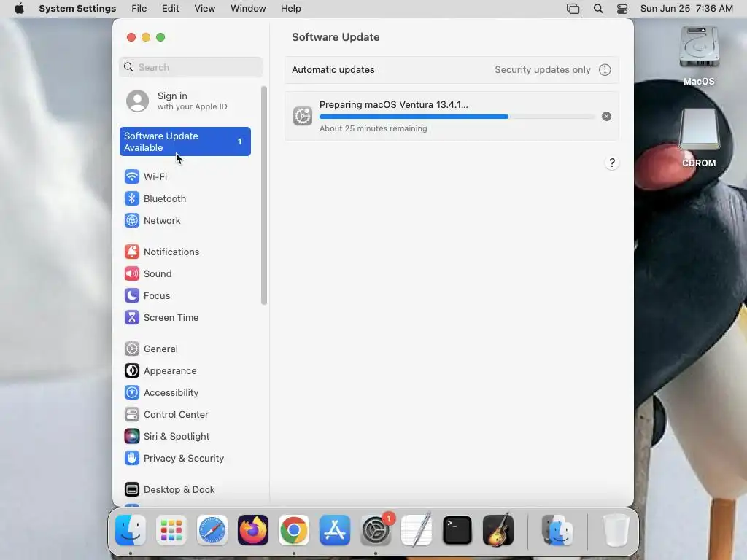Open the Software Update help button

612,163
